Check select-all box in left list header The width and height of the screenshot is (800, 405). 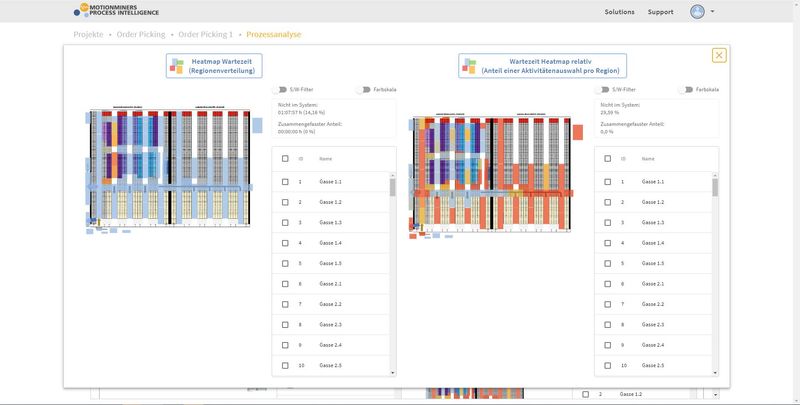point(285,159)
